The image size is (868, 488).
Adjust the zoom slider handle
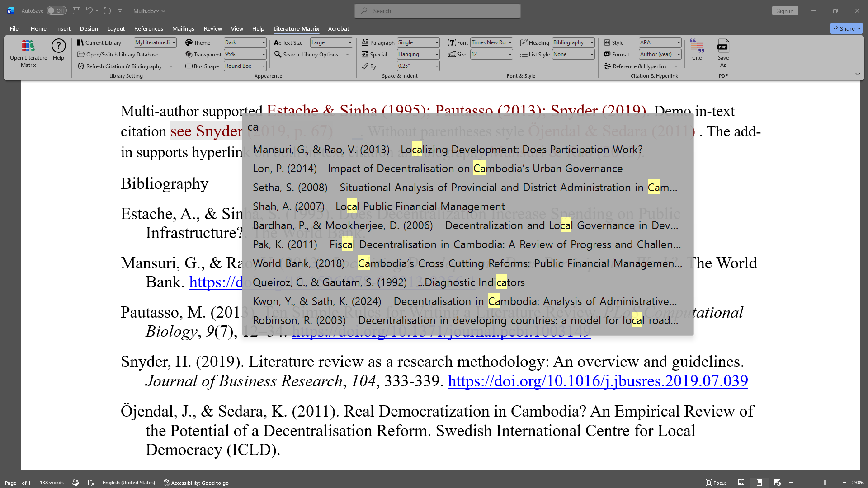(x=825, y=483)
